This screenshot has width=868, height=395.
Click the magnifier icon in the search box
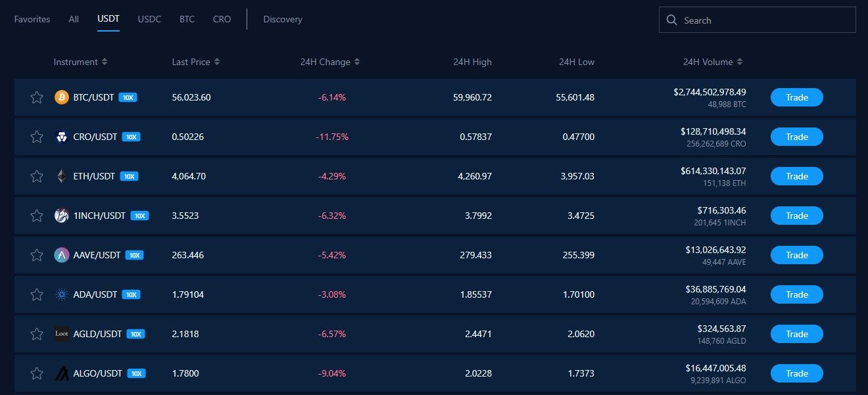[671, 20]
